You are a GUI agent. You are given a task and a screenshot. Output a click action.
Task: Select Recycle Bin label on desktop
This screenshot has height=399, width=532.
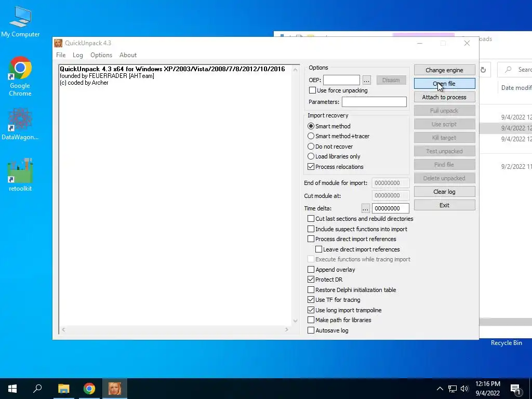pos(506,343)
